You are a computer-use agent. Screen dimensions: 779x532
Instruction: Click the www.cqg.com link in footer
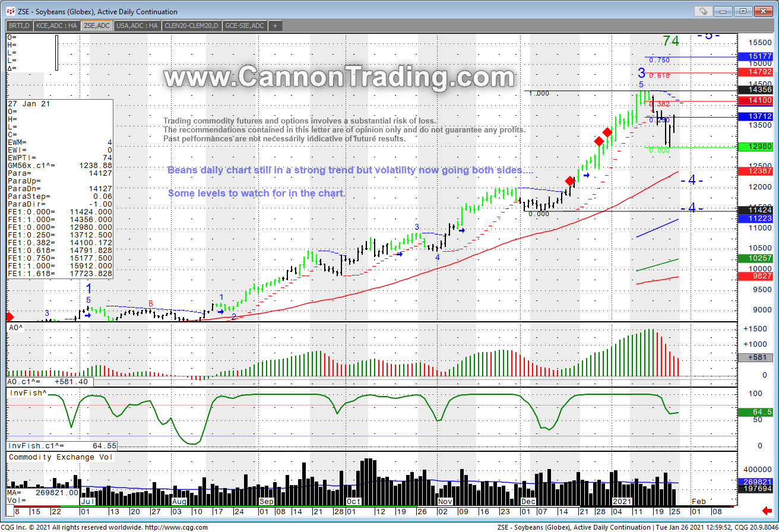coord(178,527)
